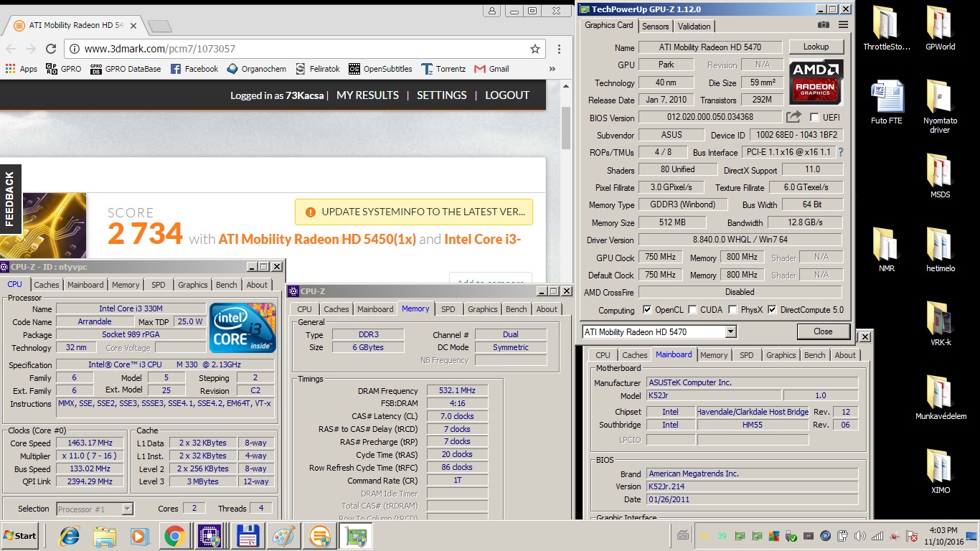Launch Internet Explorer from the taskbar
Screen dimensions: 980x551
click(70, 536)
